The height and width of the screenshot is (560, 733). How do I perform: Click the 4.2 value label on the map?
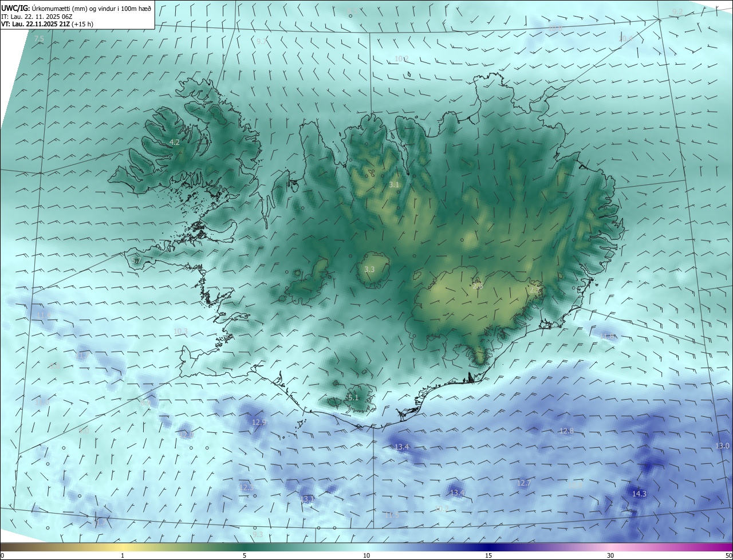175,142
